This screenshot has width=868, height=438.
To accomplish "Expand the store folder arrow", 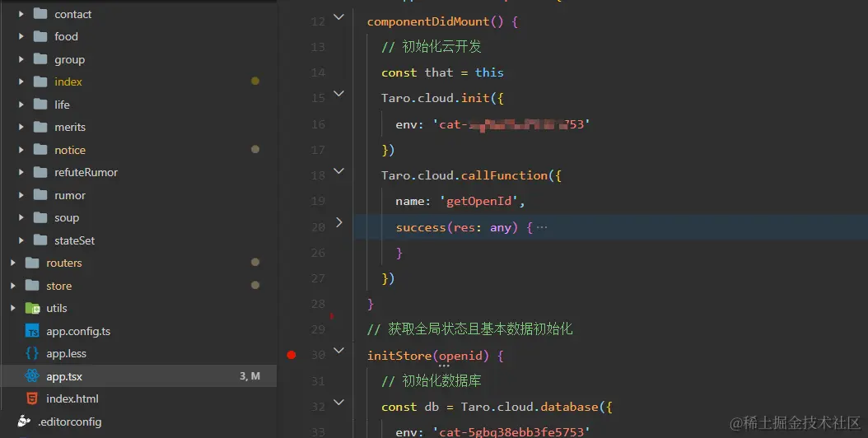I will [x=12, y=286].
